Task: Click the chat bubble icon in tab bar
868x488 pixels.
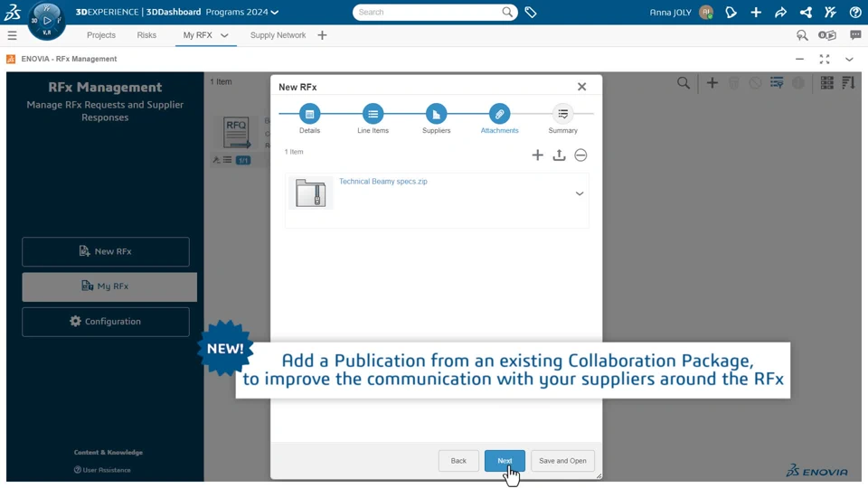Action: [855, 35]
